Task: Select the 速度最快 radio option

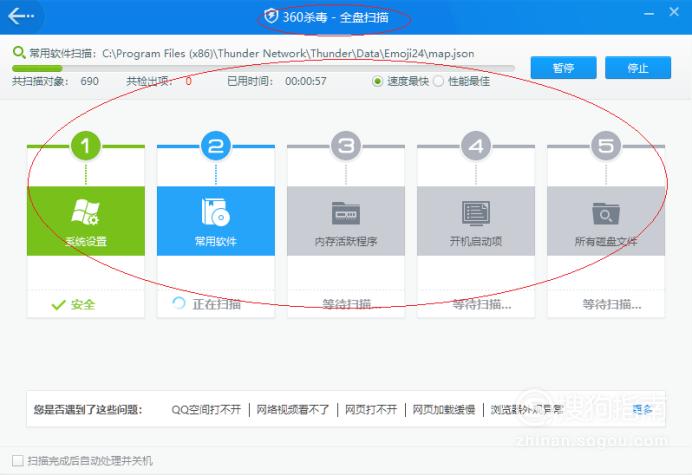Action: (377, 81)
